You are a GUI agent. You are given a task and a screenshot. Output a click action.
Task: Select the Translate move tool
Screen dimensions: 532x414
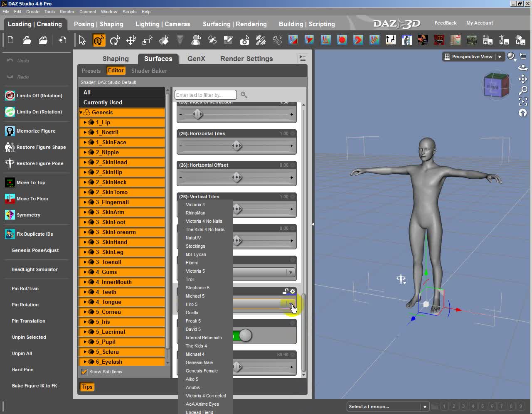[131, 40]
